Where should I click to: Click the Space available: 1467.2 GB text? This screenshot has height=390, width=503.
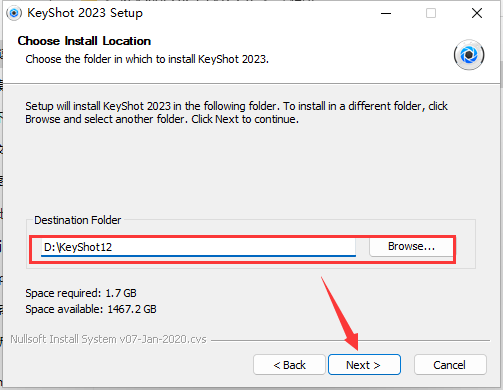click(x=91, y=309)
